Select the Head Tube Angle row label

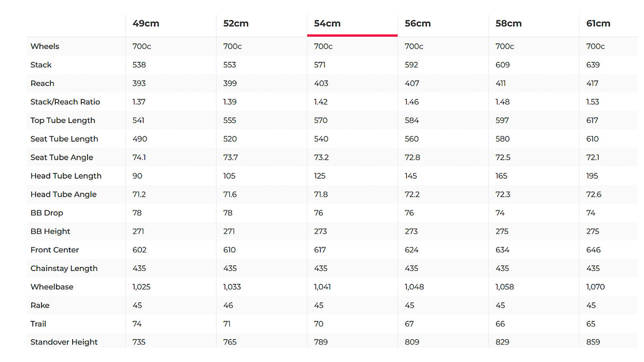point(64,195)
